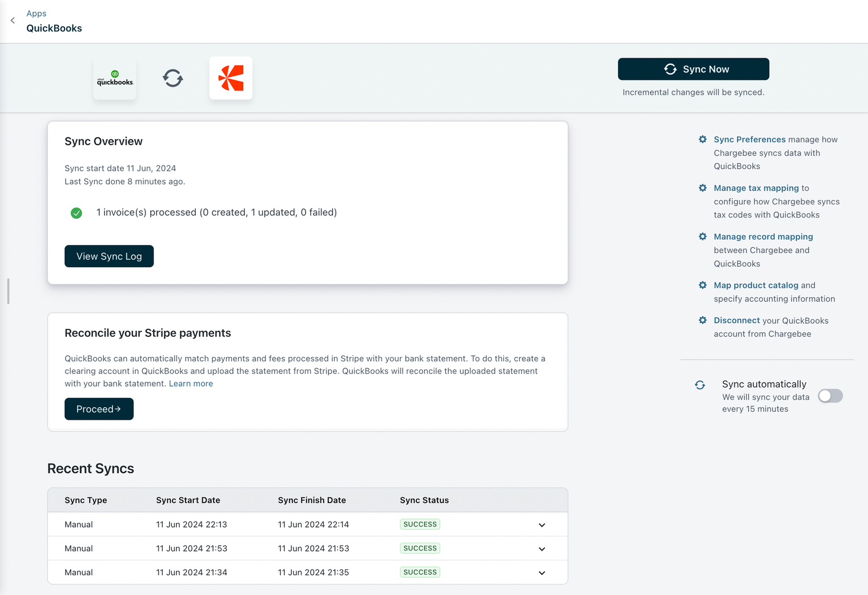Screen dimensions: 868x595
Task: Click the QuickBooks logo tile
Action: click(115, 78)
